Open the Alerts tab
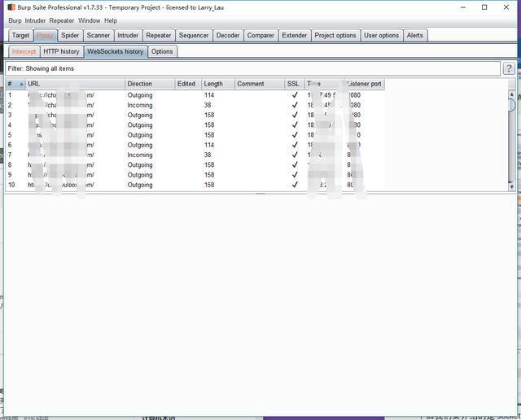Viewport: 521px width, 420px height. click(x=415, y=35)
